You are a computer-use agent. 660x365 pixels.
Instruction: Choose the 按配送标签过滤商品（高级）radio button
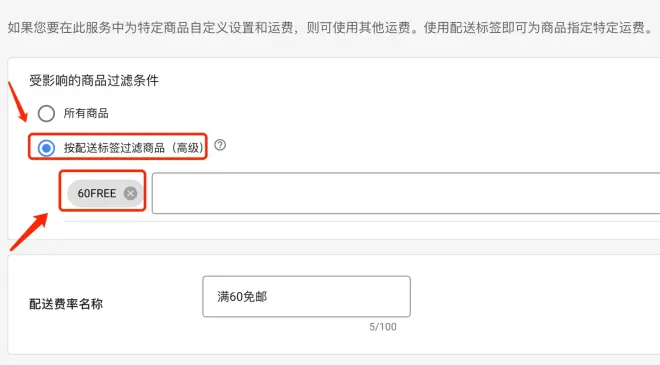tap(46, 148)
